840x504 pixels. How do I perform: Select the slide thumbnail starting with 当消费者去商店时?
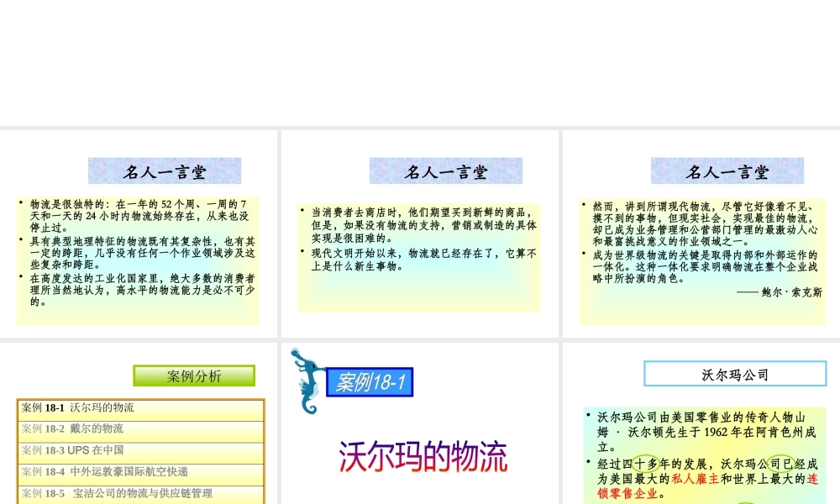coord(419,234)
